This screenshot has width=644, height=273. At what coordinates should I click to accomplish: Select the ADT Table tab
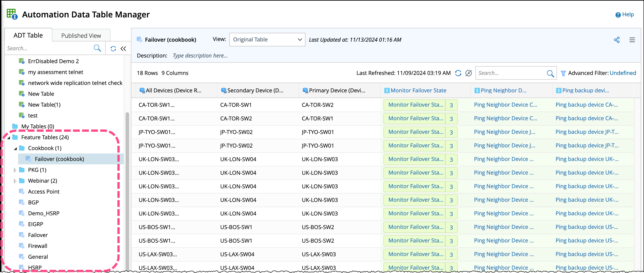[x=28, y=35]
